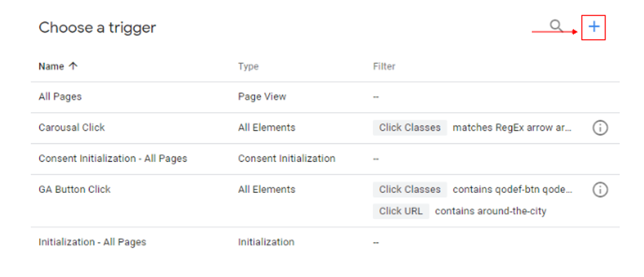Click the plus icon to add trigger

point(594,27)
